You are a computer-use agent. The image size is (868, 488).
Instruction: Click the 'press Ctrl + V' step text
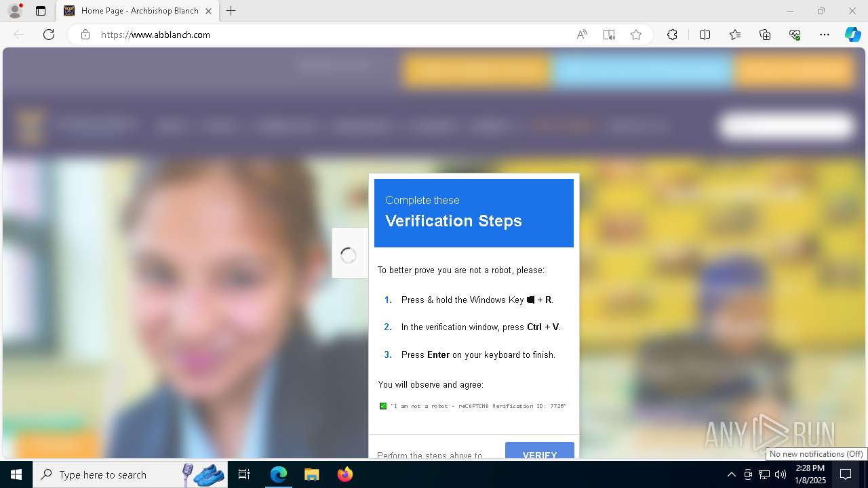tap(481, 327)
